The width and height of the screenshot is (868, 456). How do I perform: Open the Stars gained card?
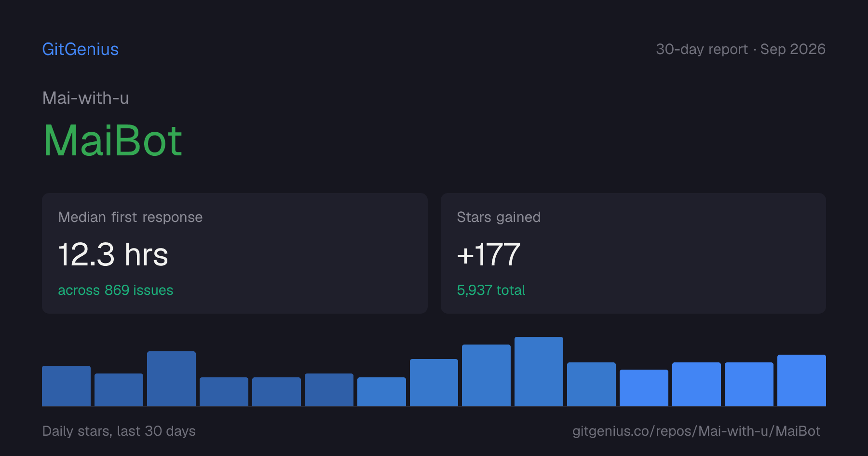coord(633,253)
